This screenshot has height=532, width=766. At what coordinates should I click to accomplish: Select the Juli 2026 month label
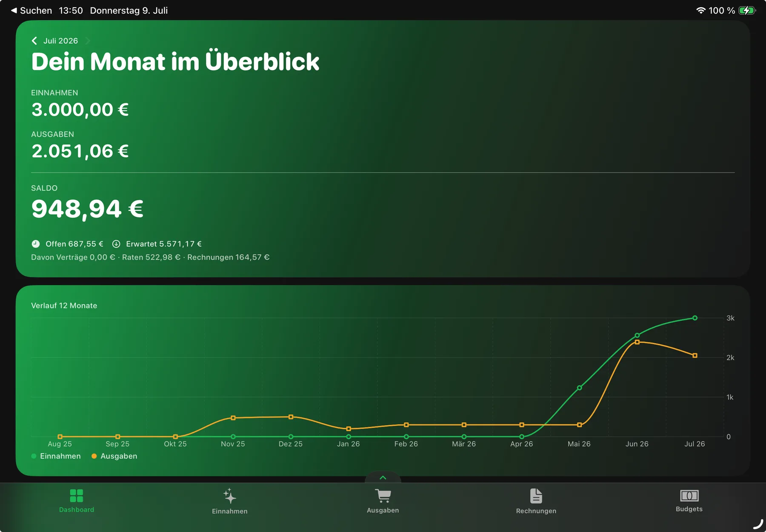pos(60,41)
